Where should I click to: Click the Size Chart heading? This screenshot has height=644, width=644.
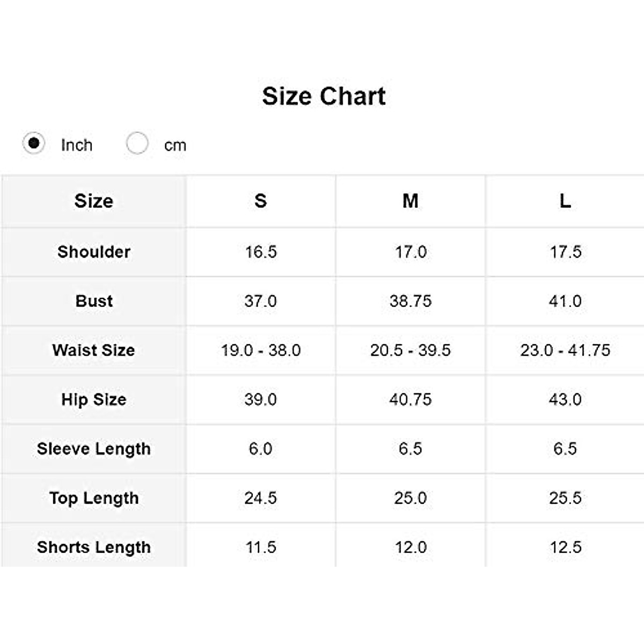click(x=324, y=97)
